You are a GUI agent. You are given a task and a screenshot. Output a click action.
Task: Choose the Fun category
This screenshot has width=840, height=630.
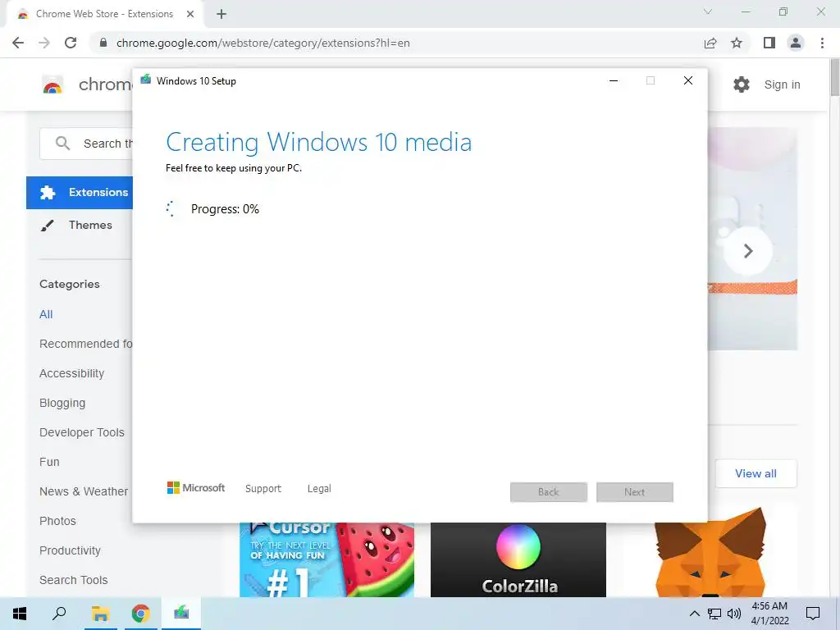(x=49, y=462)
